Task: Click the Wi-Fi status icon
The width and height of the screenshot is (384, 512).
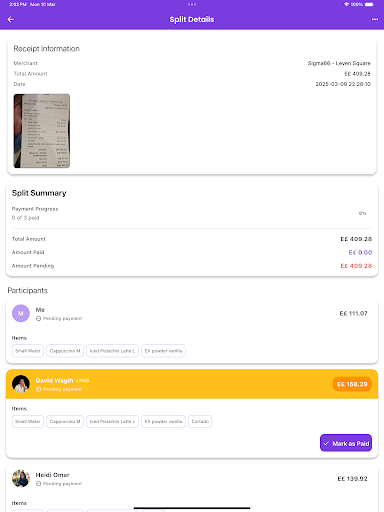Action: click(x=346, y=4)
